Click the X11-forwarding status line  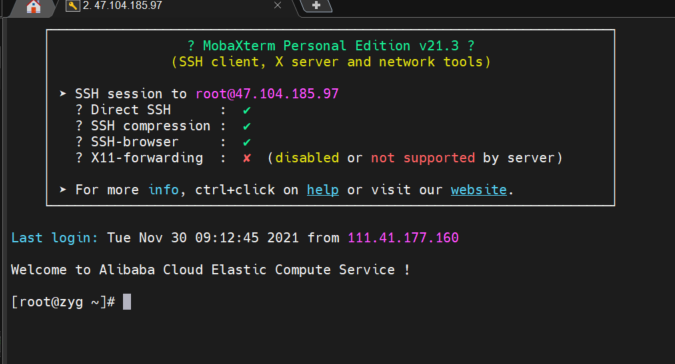point(319,158)
